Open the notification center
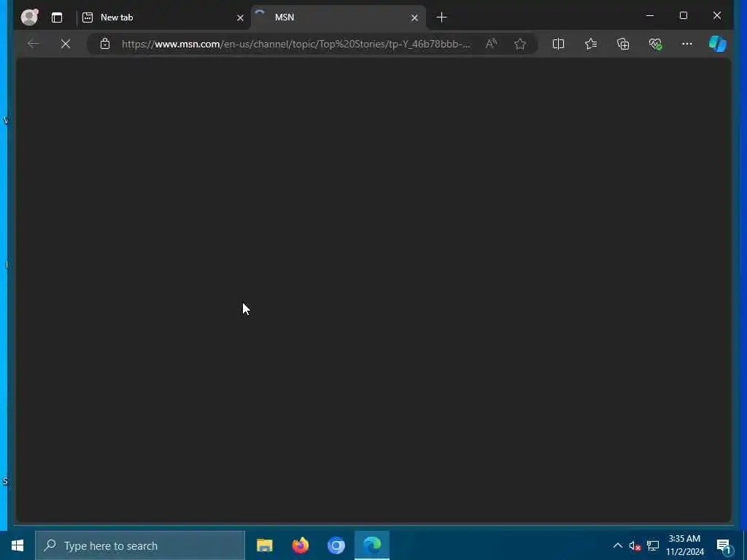 [724, 545]
